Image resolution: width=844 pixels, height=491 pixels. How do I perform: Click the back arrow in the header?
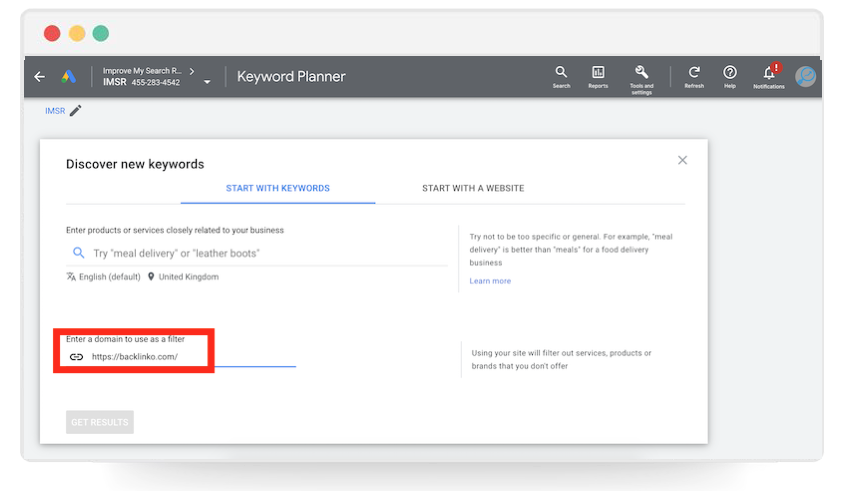[x=40, y=77]
